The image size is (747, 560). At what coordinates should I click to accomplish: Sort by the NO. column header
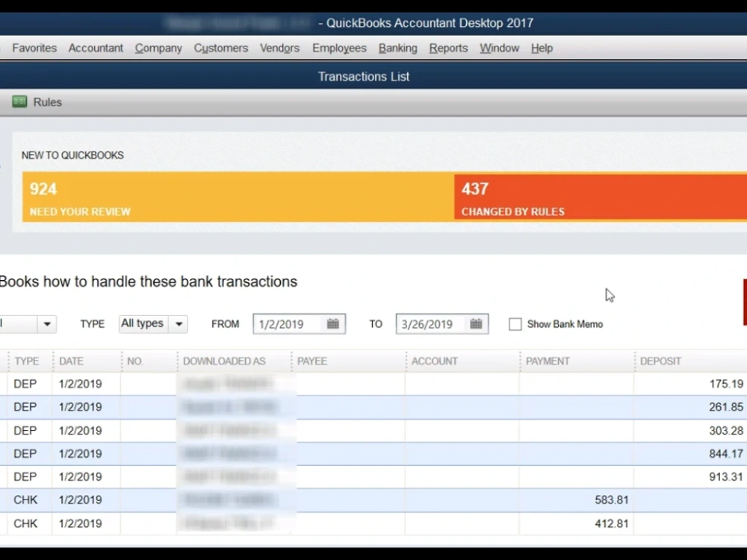click(x=134, y=361)
